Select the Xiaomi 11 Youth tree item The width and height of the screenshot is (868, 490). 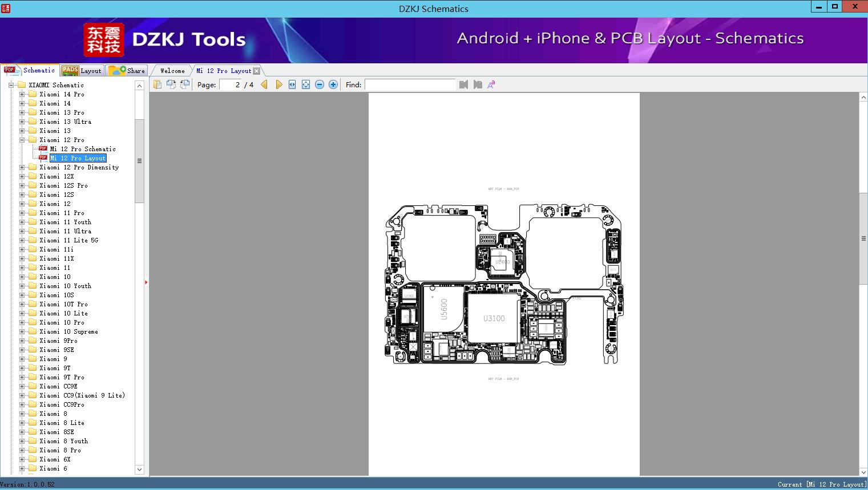point(66,222)
